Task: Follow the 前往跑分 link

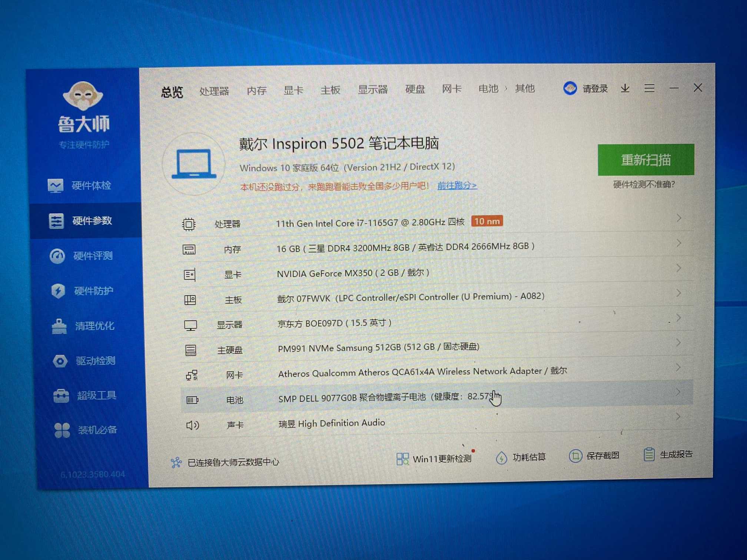Action: coord(457,186)
